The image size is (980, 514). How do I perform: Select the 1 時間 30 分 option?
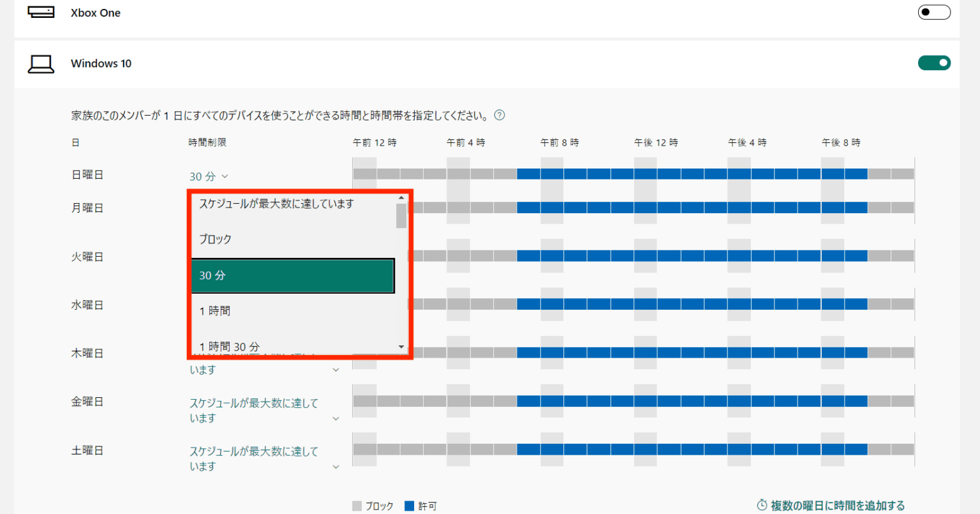coord(228,346)
